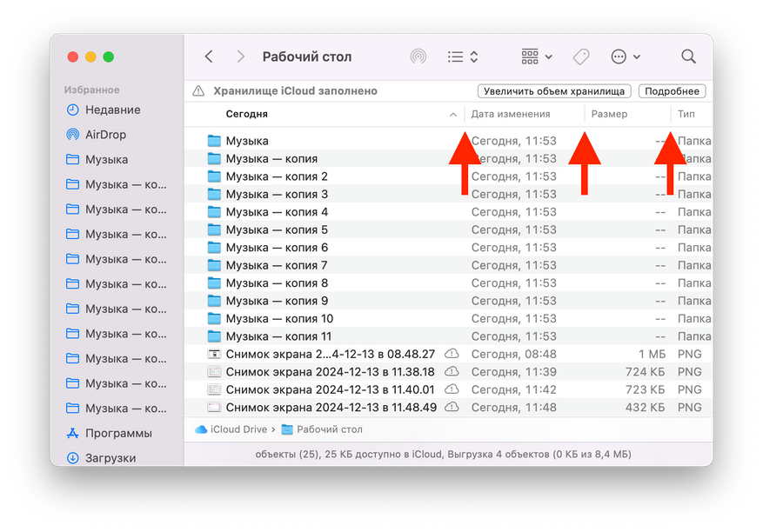Click the iCloud storage warning triangle
Image resolution: width=763 pixels, height=532 pixels.
coord(198,91)
